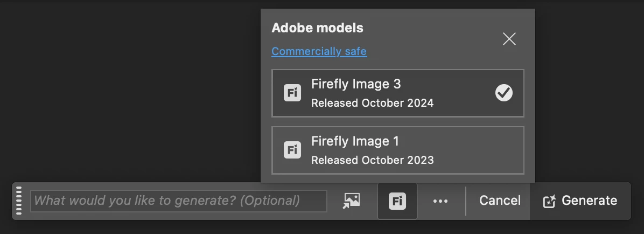The image size is (644, 234).
Task: Click the Adobe models heading
Action: [x=318, y=28]
